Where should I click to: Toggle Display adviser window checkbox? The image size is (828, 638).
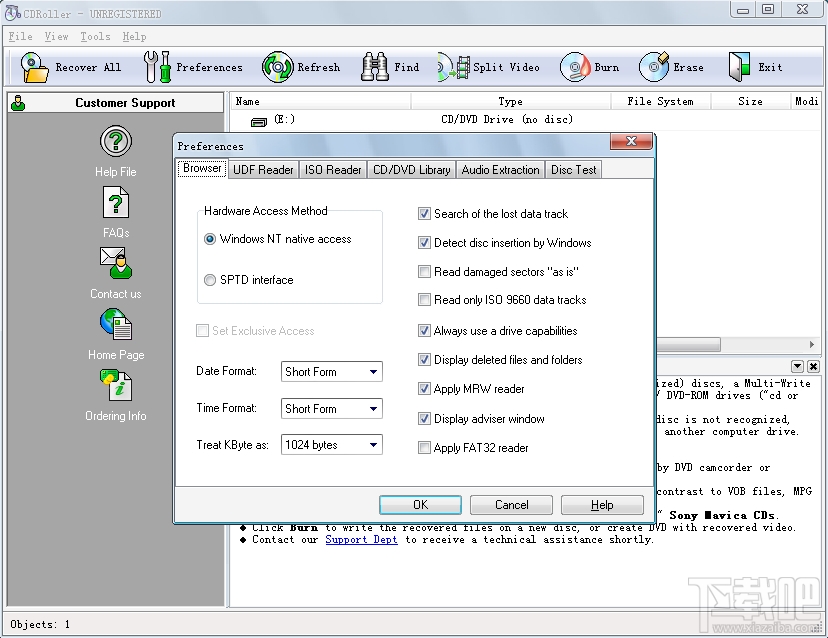coord(424,419)
